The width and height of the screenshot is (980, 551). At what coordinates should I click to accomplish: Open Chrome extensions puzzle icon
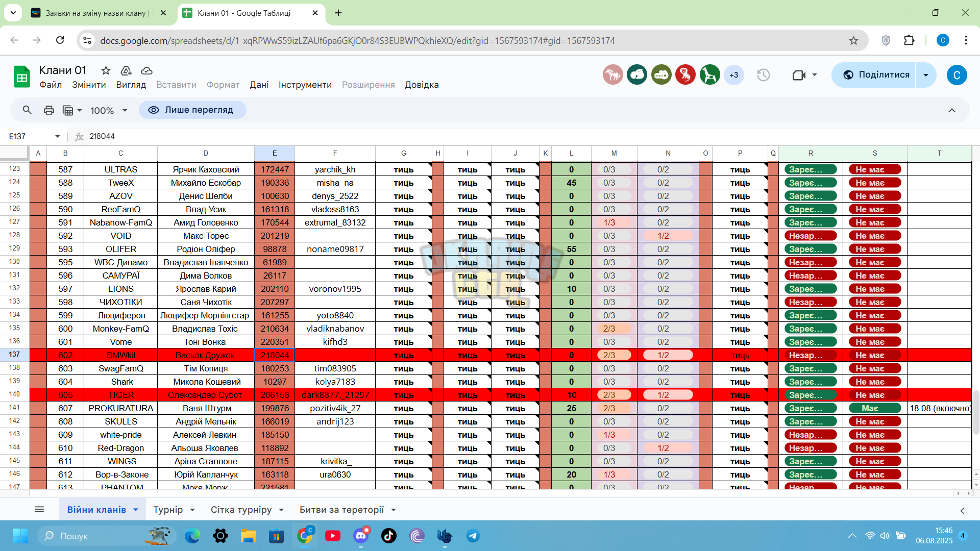click(x=909, y=40)
